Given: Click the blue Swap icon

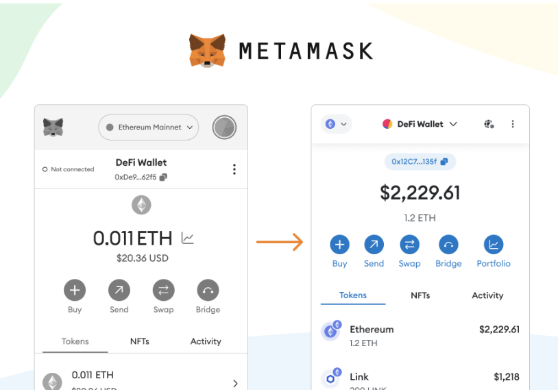Looking at the screenshot, I should click(x=409, y=245).
